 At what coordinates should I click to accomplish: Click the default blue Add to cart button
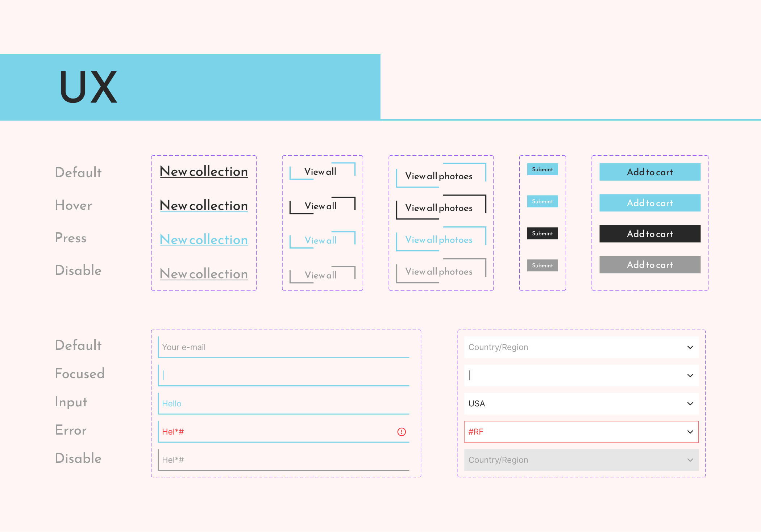pyautogui.click(x=649, y=172)
